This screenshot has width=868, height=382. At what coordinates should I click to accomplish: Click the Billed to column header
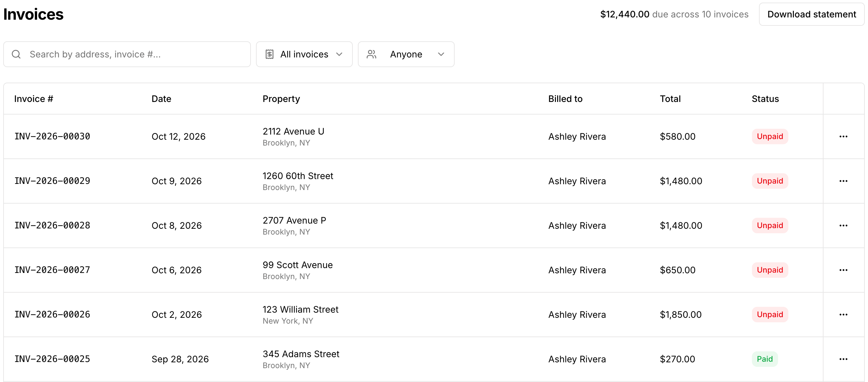[565, 99]
